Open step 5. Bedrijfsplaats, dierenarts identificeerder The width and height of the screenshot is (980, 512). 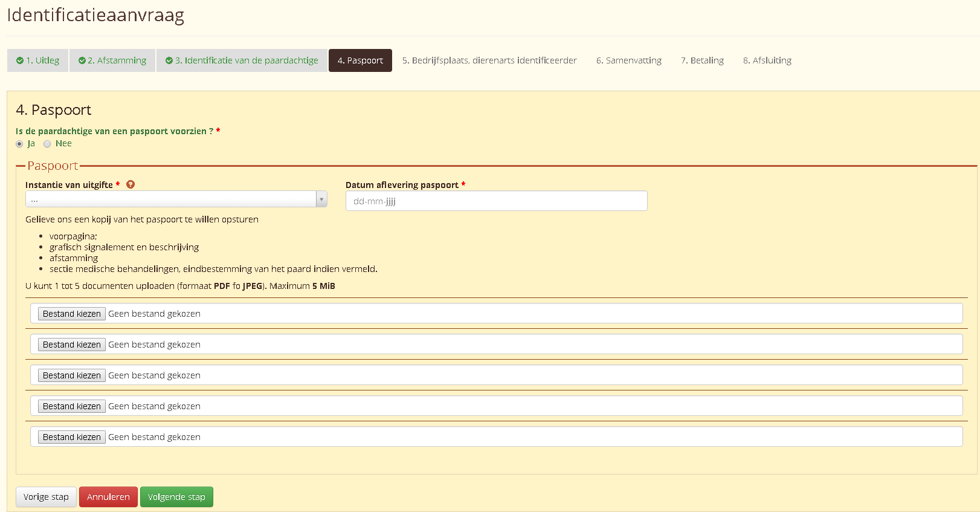pyautogui.click(x=489, y=60)
